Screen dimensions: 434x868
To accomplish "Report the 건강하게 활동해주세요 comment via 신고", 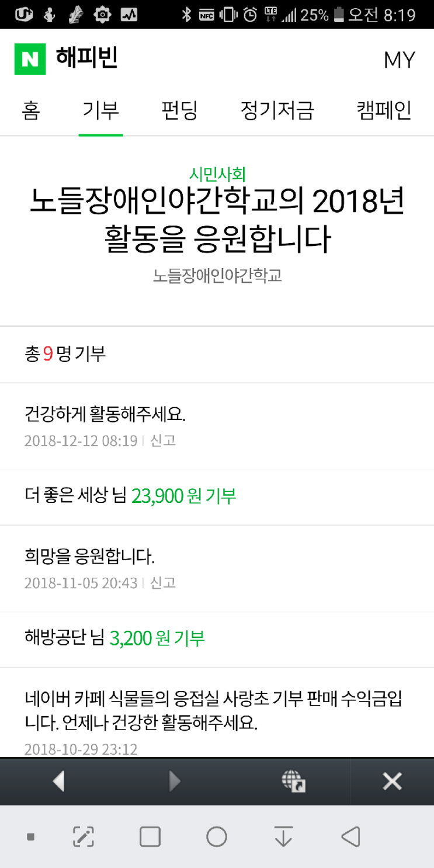I will pyautogui.click(x=163, y=440).
